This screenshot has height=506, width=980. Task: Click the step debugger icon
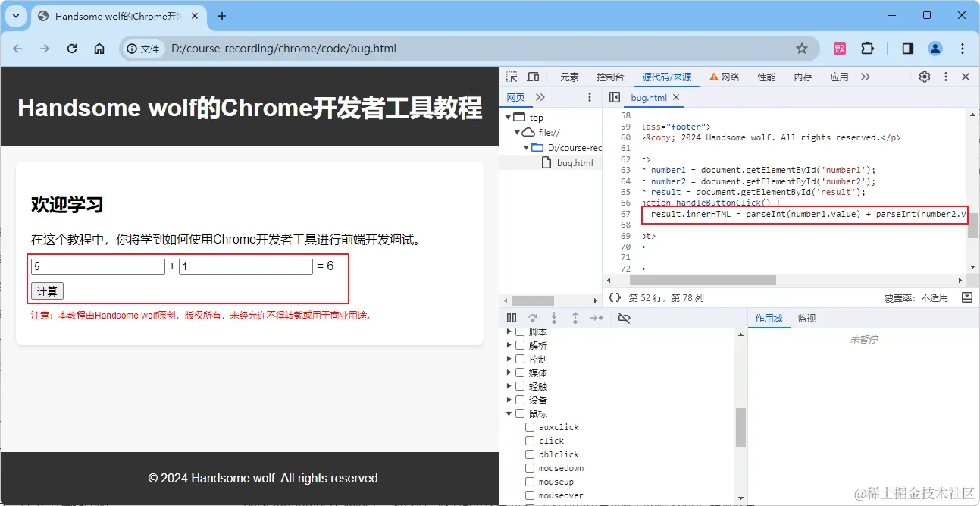tap(596, 318)
